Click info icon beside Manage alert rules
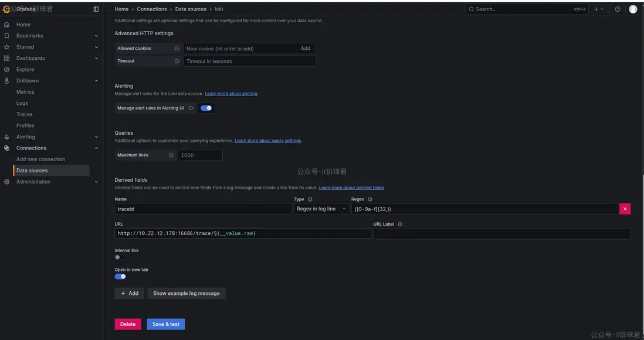Image resolution: width=644 pixels, height=340 pixels. [x=191, y=108]
